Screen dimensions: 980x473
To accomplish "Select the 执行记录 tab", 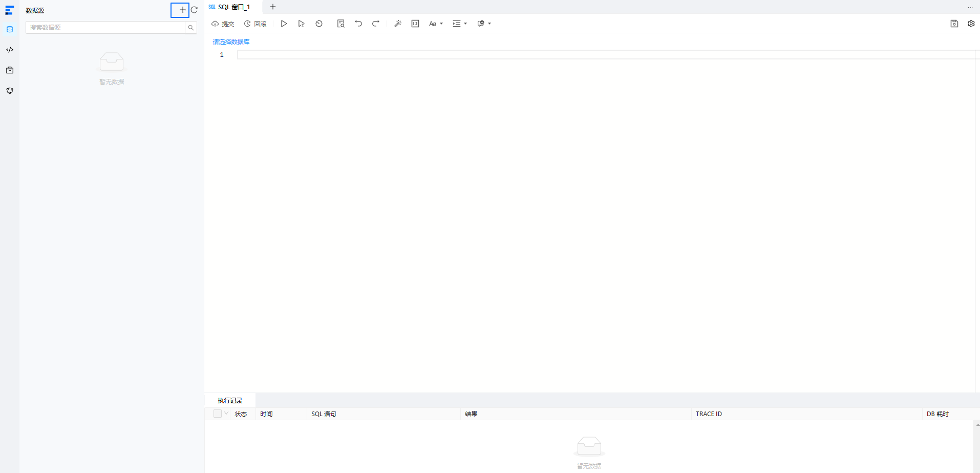I will (x=230, y=401).
